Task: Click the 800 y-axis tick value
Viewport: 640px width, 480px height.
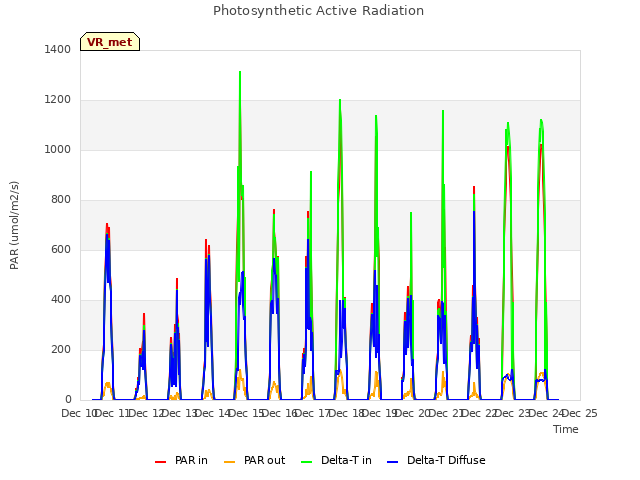Action: pos(61,200)
